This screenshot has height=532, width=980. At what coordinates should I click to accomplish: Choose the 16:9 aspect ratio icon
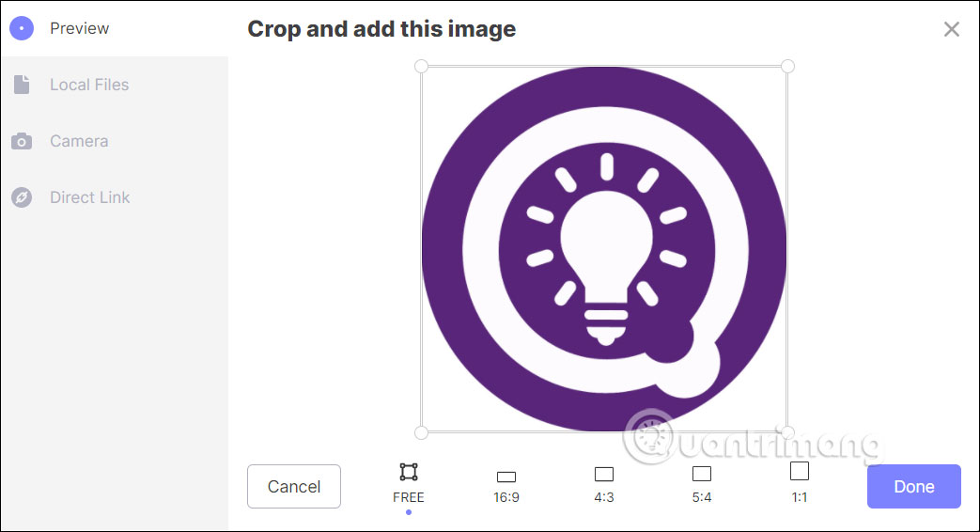(x=506, y=477)
